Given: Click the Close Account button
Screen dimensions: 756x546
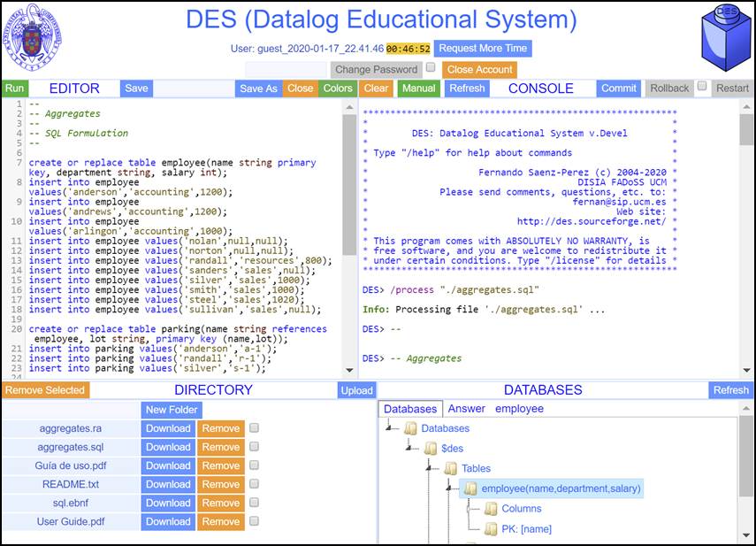Looking at the screenshot, I should tap(480, 69).
